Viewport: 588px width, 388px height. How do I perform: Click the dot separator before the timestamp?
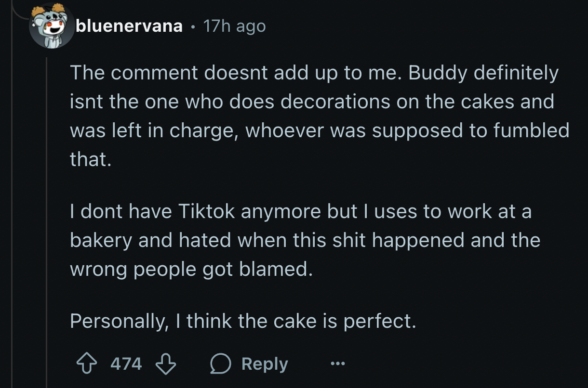point(193,26)
